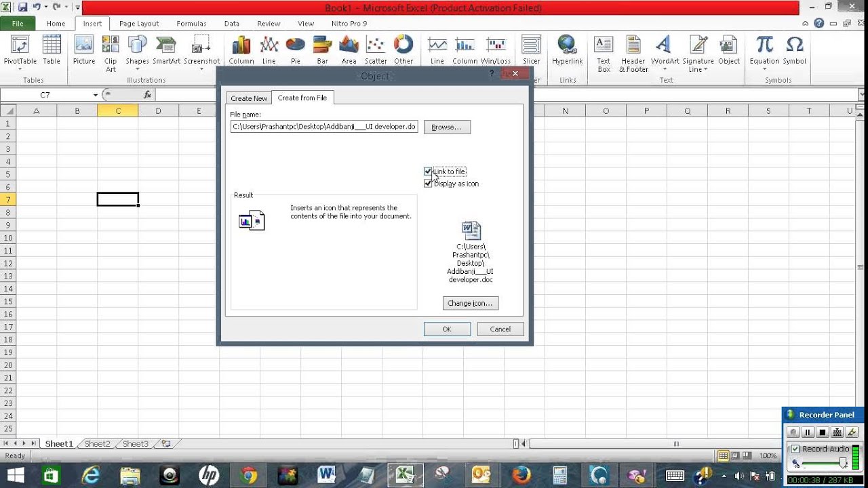The height and width of the screenshot is (488, 868).
Task: Click the Insert Worksheet tab icon
Action: point(165,444)
